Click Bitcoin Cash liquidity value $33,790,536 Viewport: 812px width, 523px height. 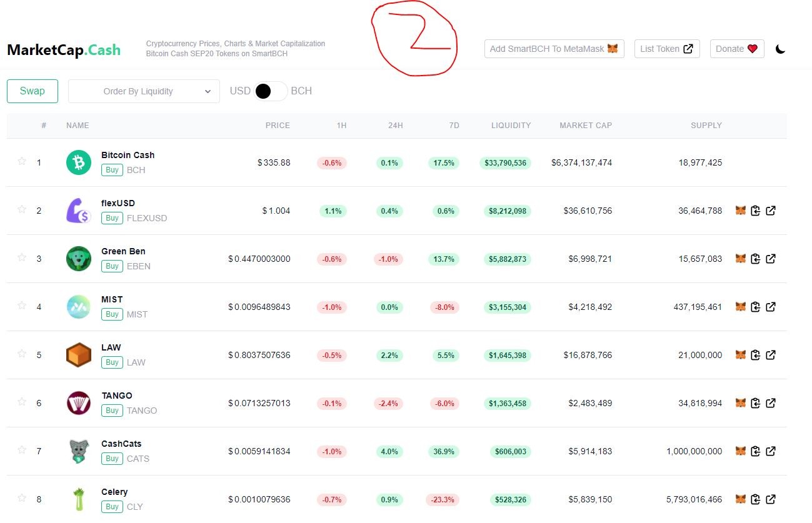(505, 163)
